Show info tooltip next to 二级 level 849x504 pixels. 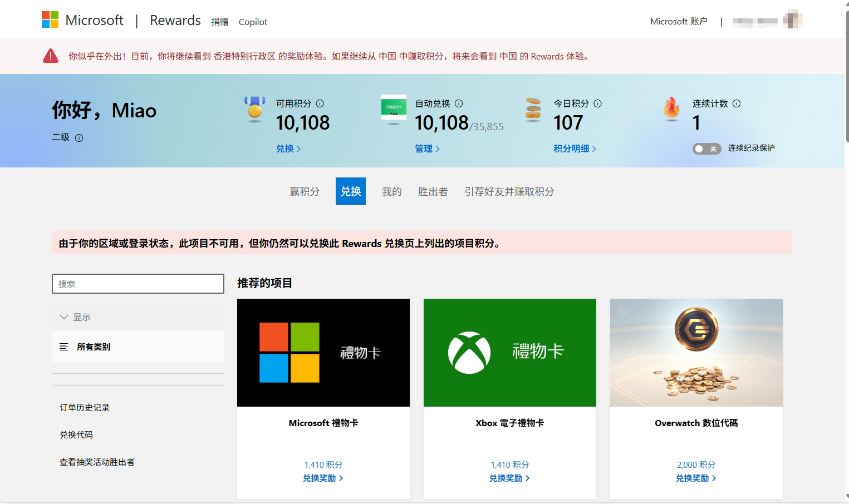click(79, 138)
